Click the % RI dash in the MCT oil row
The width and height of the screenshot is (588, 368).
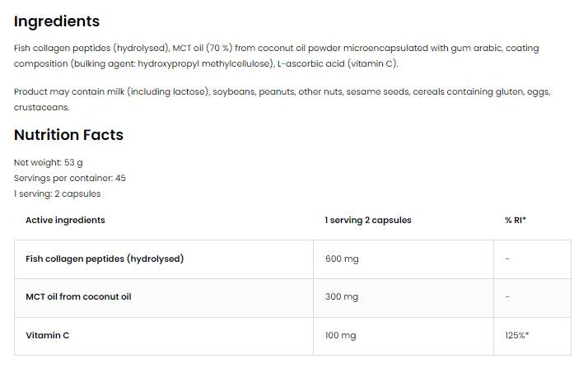[507, 296]
